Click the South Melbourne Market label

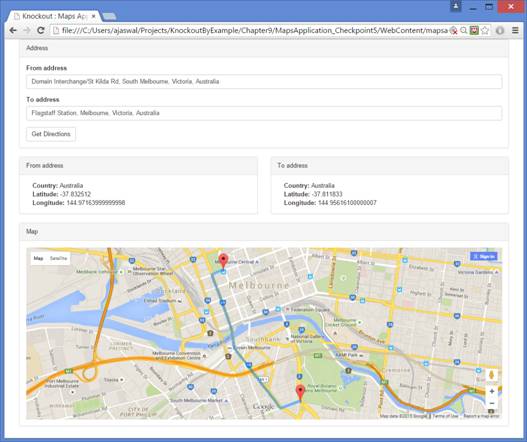[x=196, y=400]
